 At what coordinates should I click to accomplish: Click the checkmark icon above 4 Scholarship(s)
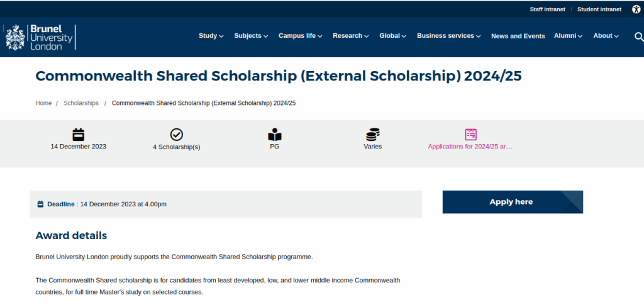point(177,135)
